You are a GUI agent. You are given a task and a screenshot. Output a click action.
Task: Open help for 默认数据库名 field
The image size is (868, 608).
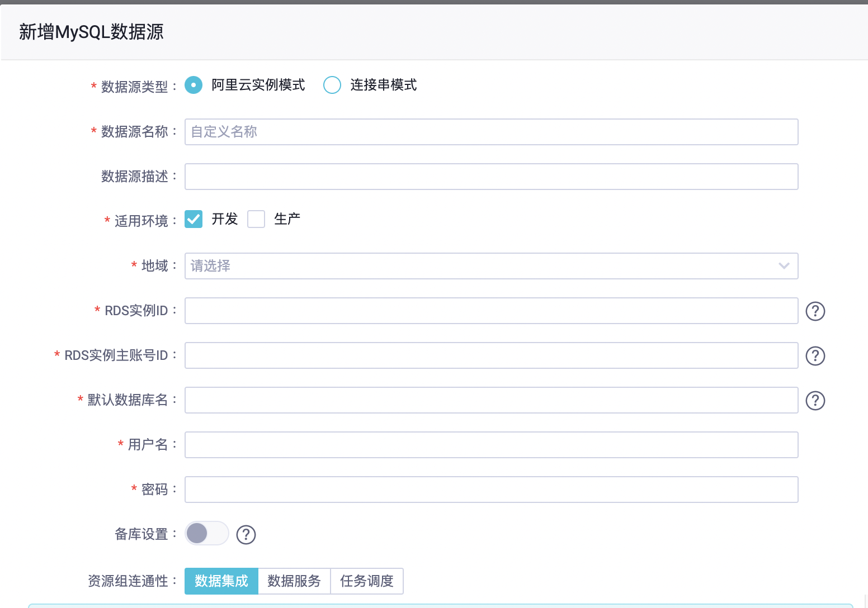(x=815, y=401)
